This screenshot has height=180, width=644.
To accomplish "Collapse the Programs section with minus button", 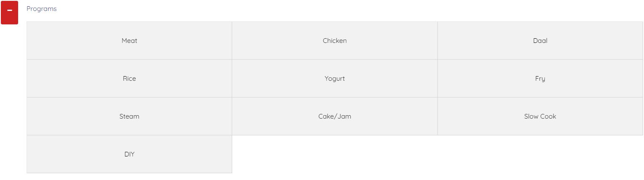I will 9,12.
